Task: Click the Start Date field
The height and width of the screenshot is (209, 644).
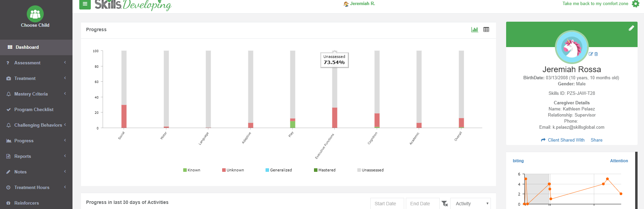Action: pos(387,204)
